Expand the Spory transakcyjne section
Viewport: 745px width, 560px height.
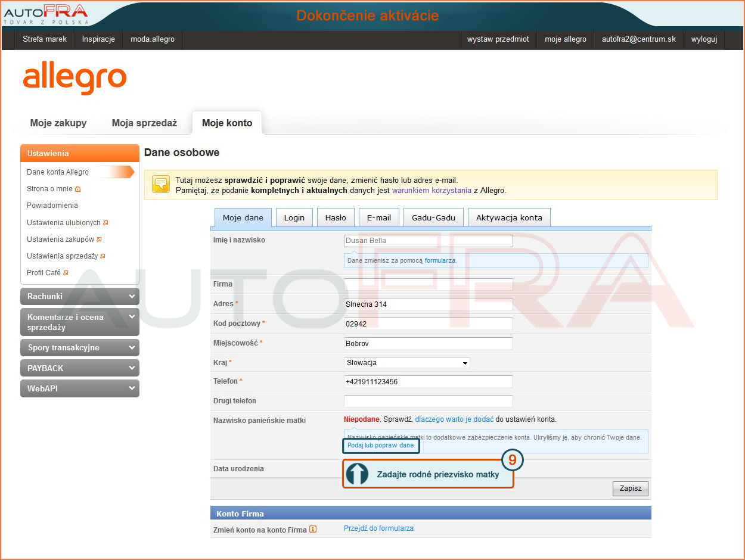tap(80, 348)
